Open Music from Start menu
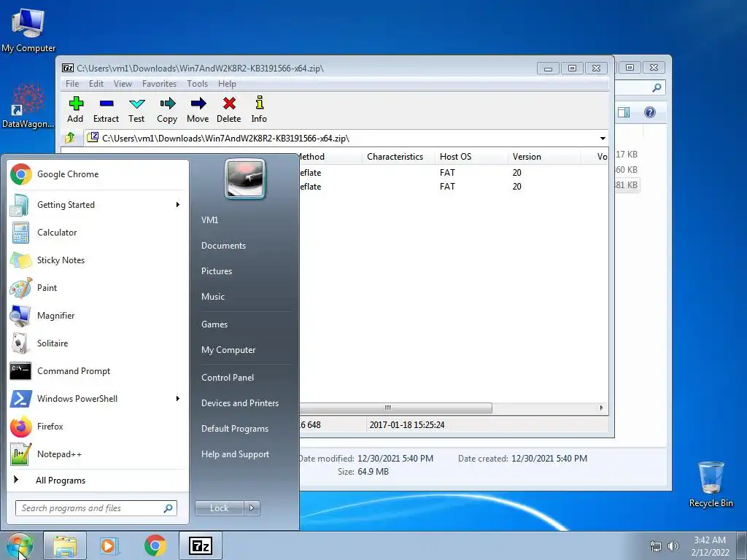The image size is (747, 560). click(213, 297)
